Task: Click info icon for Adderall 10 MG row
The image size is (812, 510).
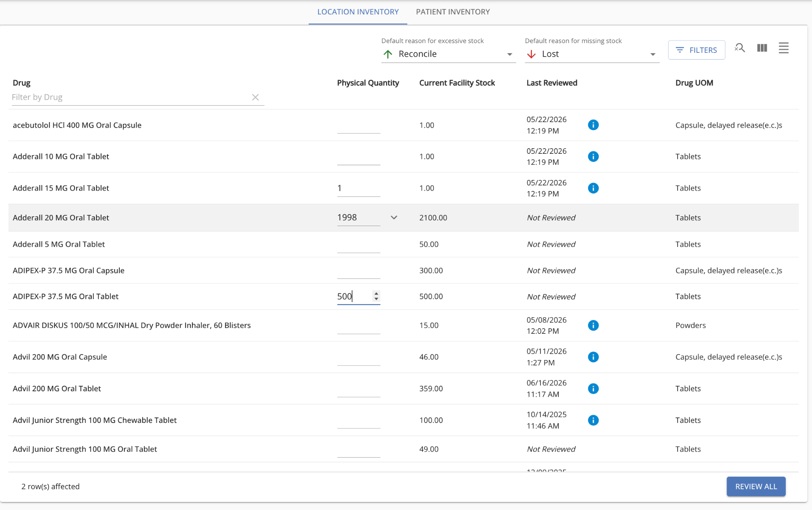Action: [593, 157]
